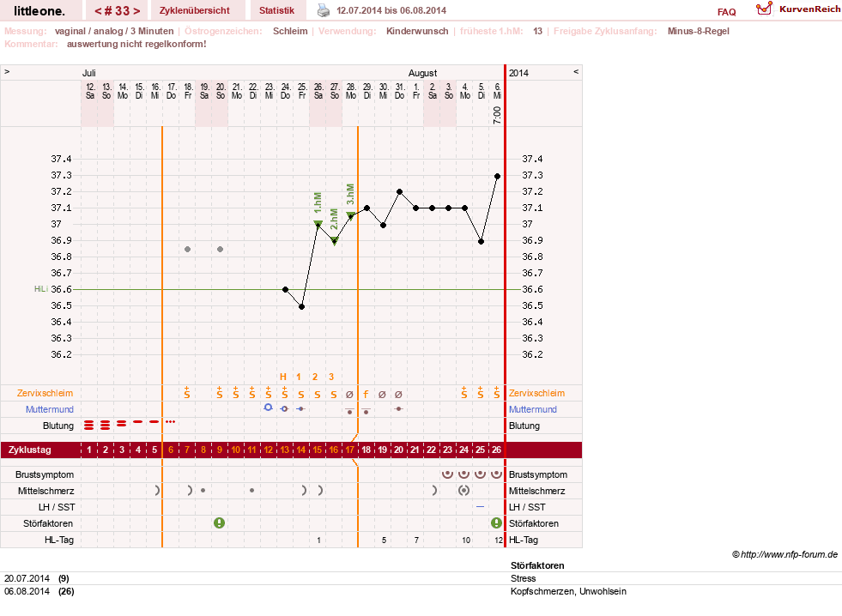
Task: Go to next cycle with the right arrow
Action: pyautogui.click(x=137, y=11)
